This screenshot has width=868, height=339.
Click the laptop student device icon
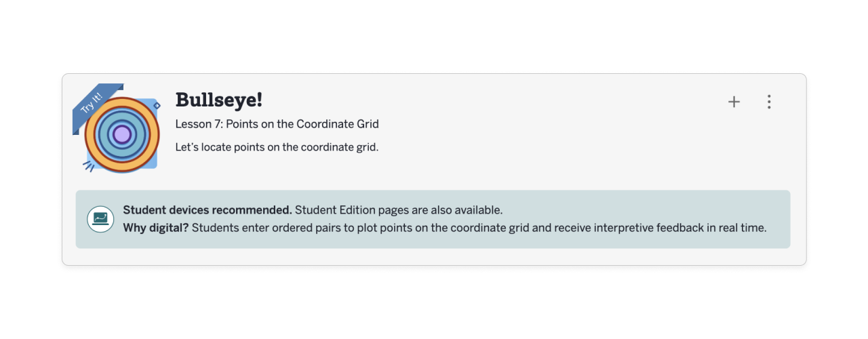tap(100, 219)
